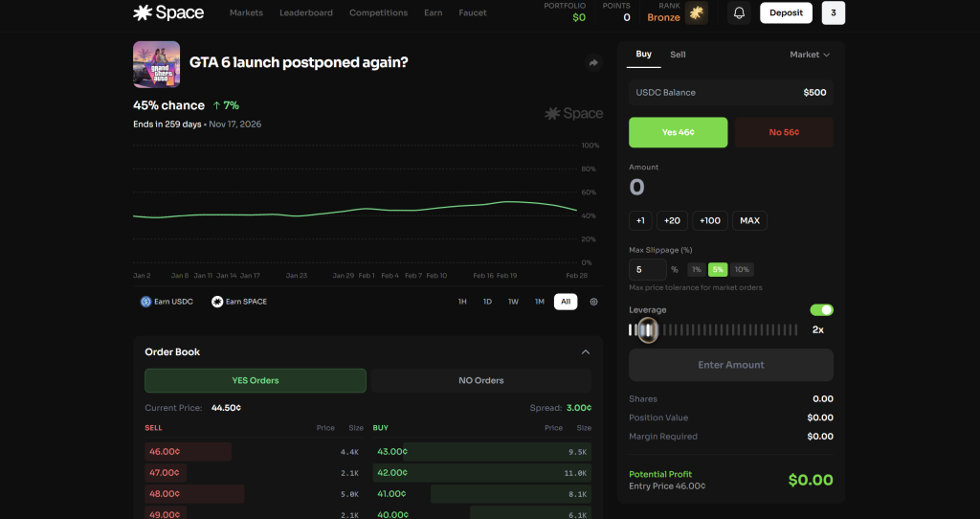This screenshot has width=980, height=519.
Task: Select 10% max slippage option
Action: coord(743,270)
